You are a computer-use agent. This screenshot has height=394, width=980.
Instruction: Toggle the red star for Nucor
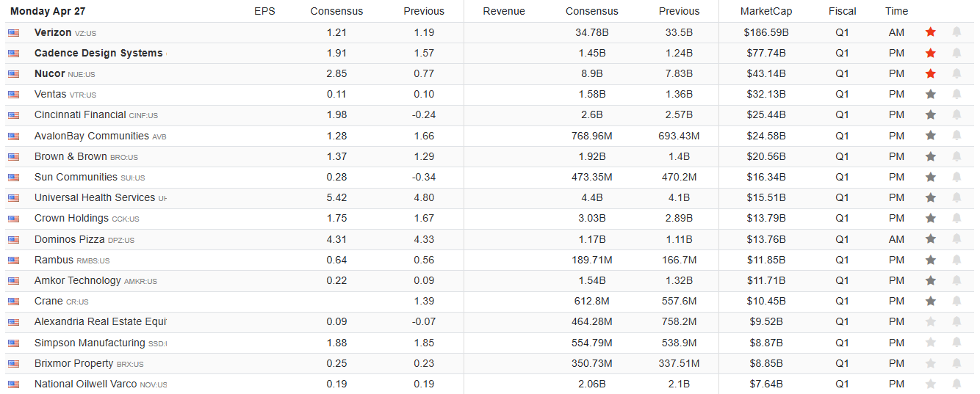(931, 73)
